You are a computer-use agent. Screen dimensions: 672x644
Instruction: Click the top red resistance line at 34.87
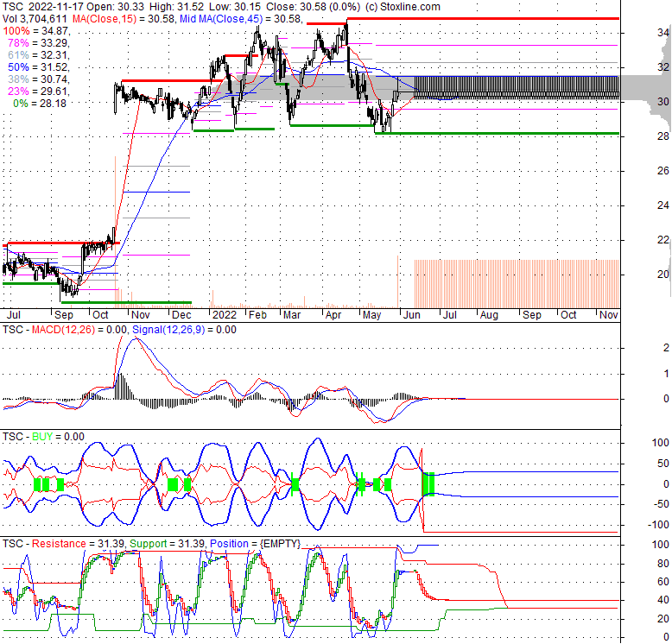483,18
